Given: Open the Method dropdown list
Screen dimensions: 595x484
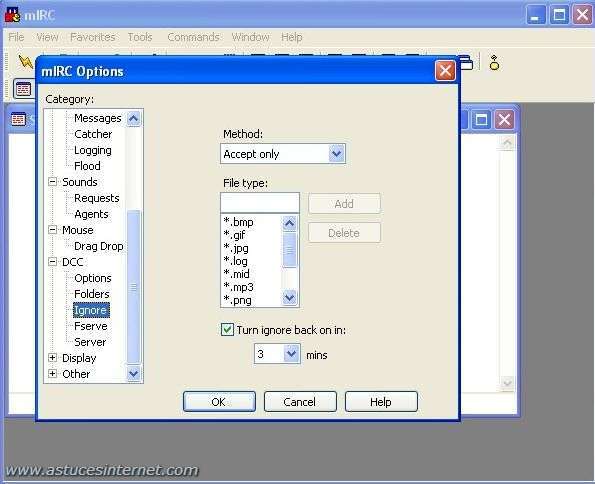Looking at the screenshot, I should [x=337, y=154].
